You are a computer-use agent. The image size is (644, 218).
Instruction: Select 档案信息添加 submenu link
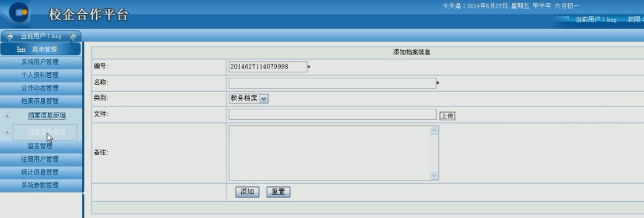47,116
